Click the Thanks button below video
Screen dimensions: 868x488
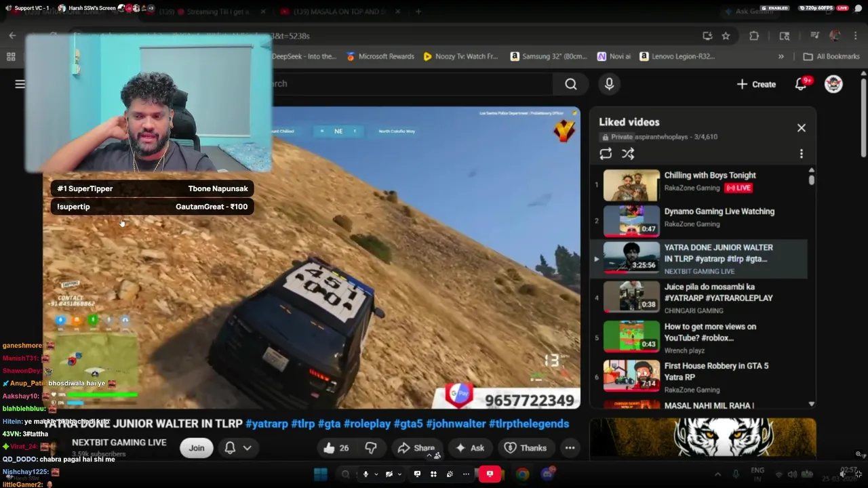[526, 448]
